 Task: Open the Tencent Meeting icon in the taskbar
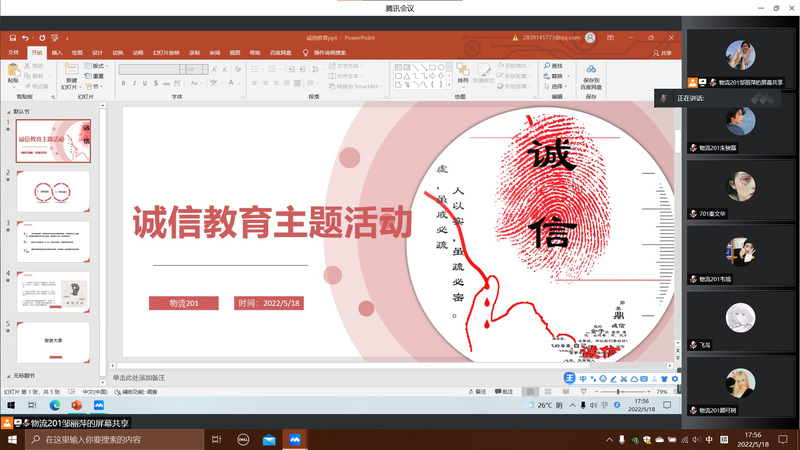pyautogui.click(x=295, y=439)
